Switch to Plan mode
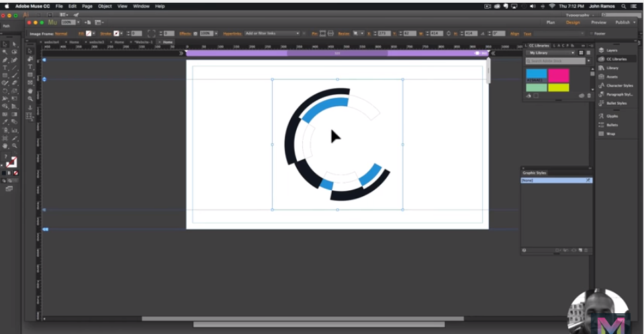Screen dimensions: 644x334 [551, 23]
